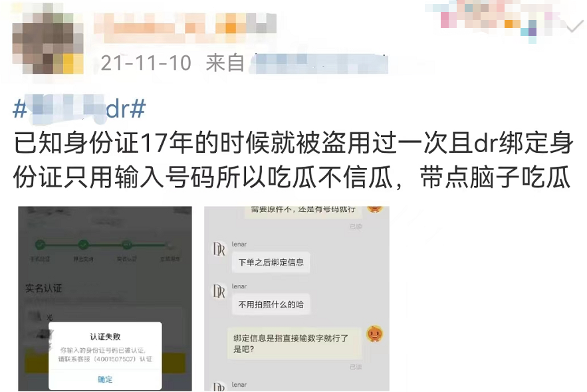Open the blurred hashtag ending in dr#

coord(79,109)
